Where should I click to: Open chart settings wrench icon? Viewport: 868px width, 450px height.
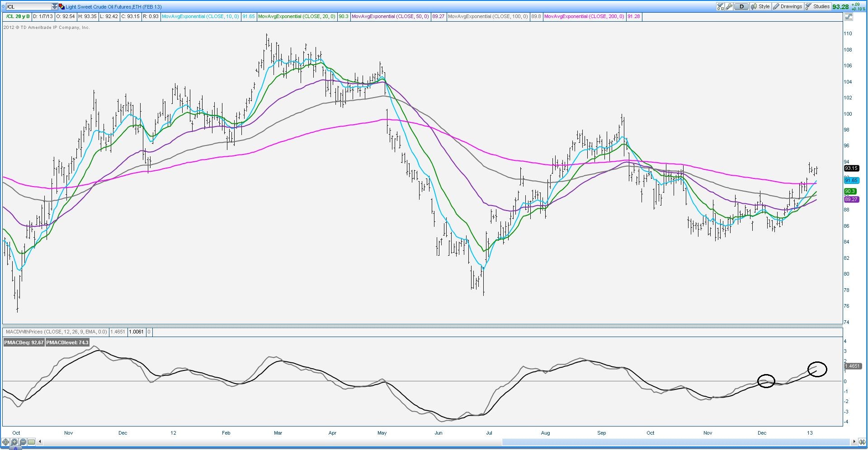[729, 6]
